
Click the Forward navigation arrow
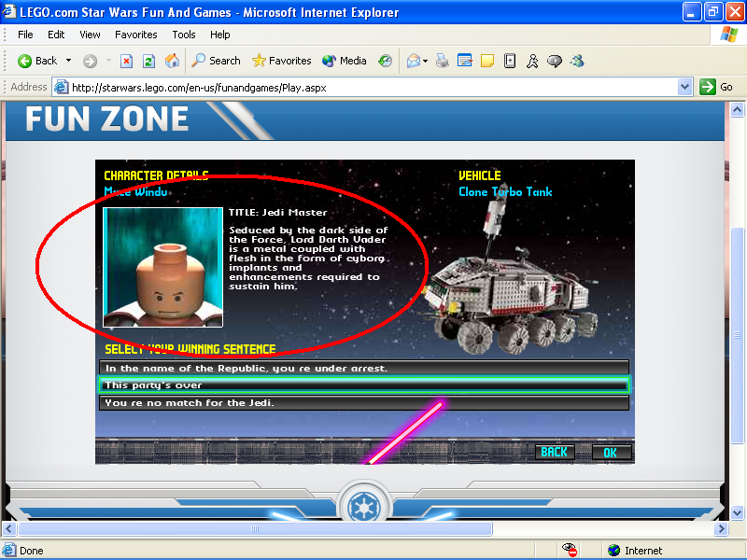tap(90, 61)
